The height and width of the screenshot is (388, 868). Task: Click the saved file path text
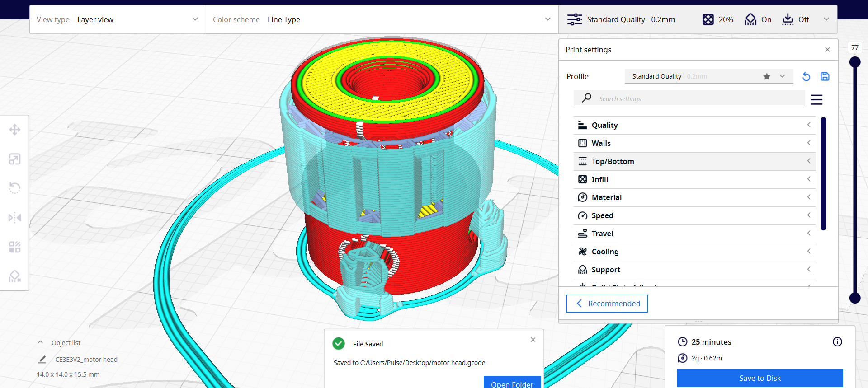point(409,363)
